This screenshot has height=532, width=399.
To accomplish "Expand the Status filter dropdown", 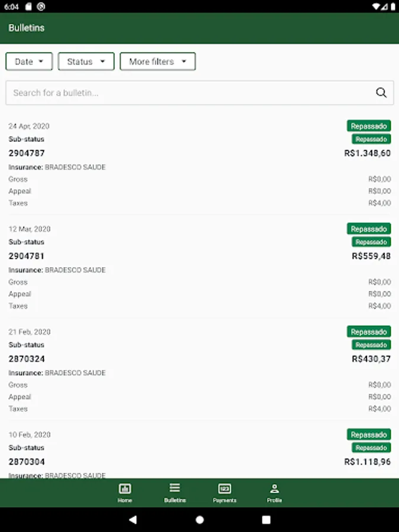I will 86,61.
